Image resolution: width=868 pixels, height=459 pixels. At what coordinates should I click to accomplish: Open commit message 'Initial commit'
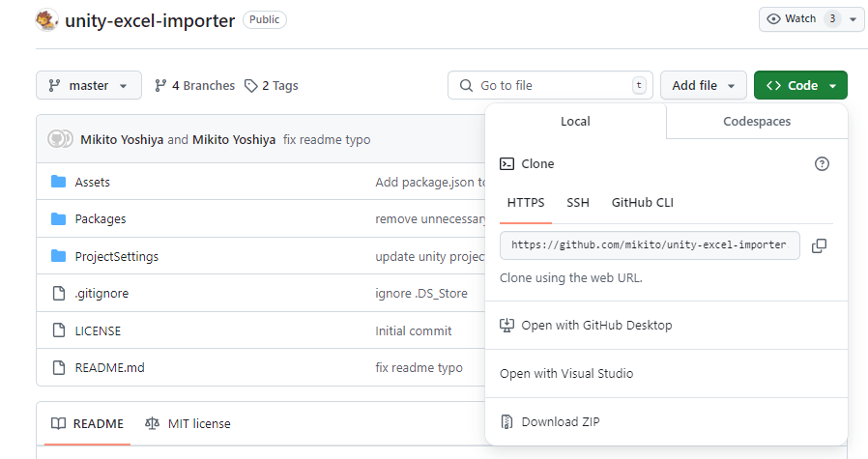coord(413,330)
